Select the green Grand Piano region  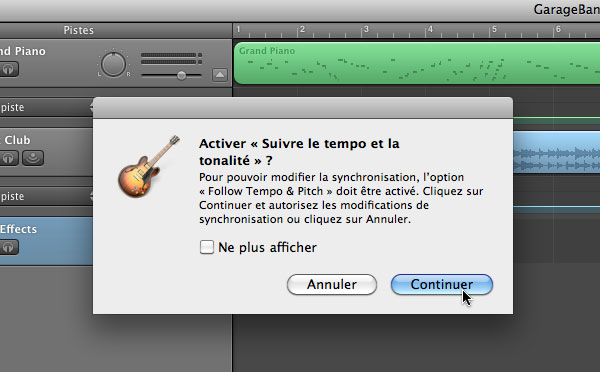click(417, 64)
